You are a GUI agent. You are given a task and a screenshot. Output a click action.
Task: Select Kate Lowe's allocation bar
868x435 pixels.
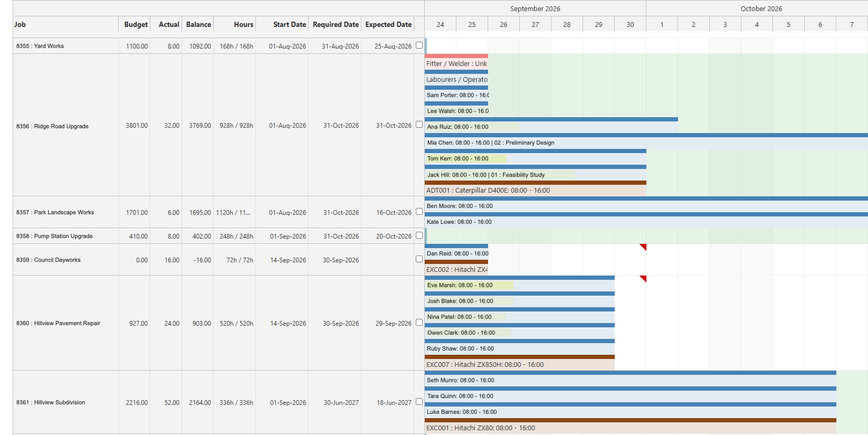[646, 220]
